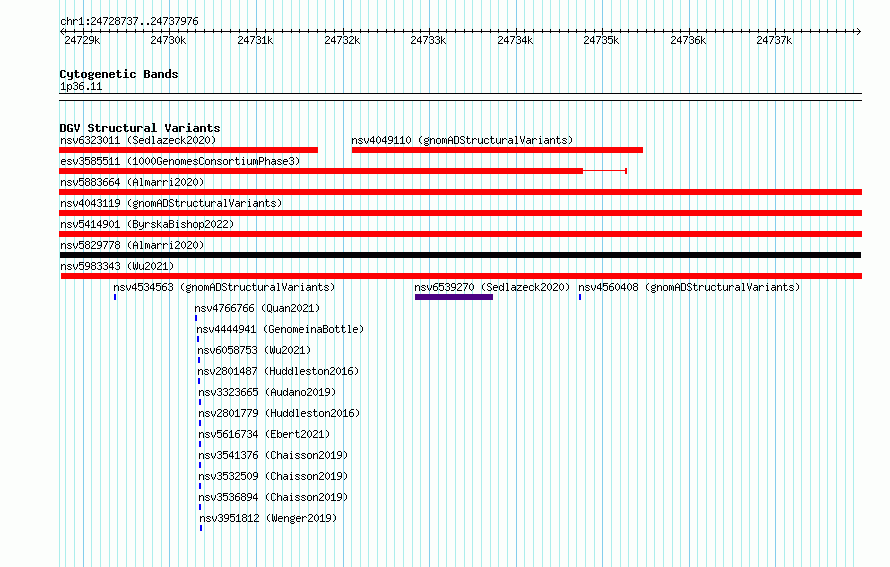This screenshot has height=567, width=890.
Task: Select the red bar under nsv6323011
Action: tap(188, 150)
